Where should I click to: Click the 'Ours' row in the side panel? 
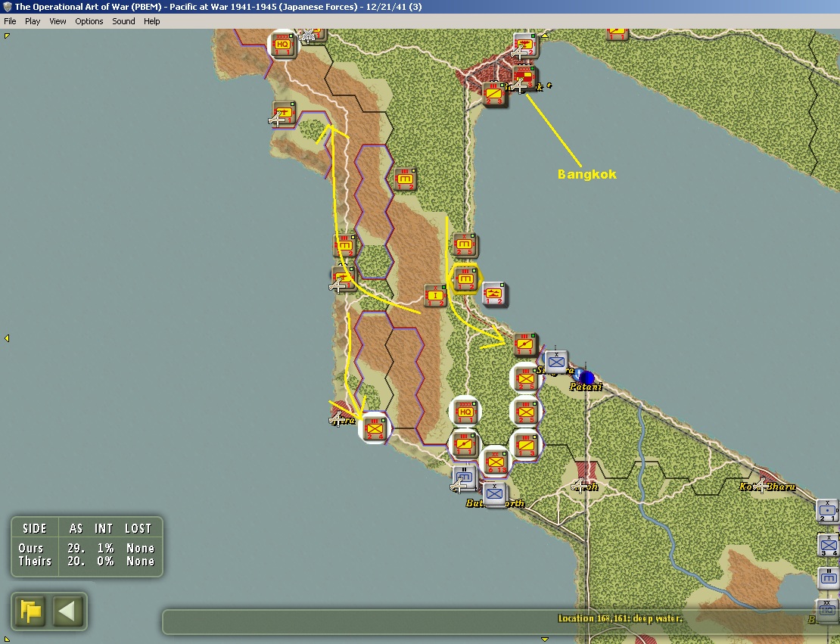(87, 548)
